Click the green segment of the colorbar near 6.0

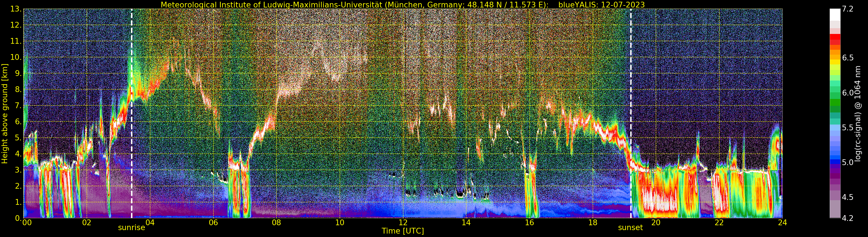pos(835,96)
